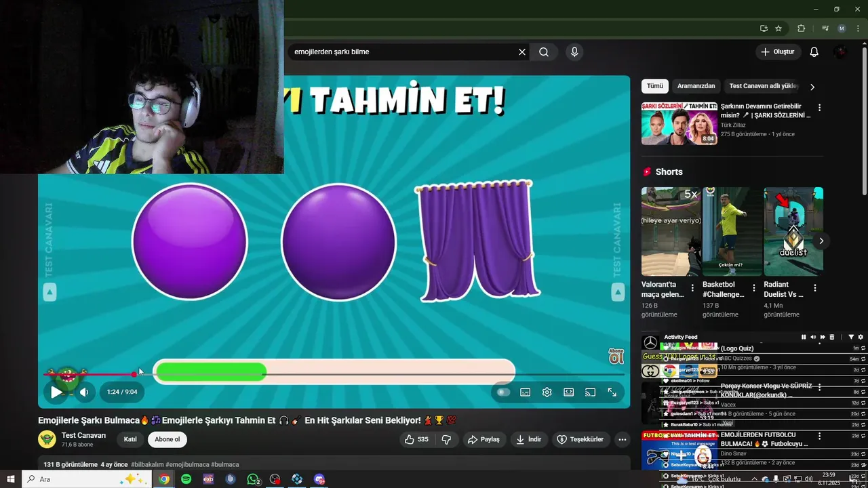Turn on subtitles in the video player
The width and height of the screenshot is (868, 488).
[x=525, y=392]
